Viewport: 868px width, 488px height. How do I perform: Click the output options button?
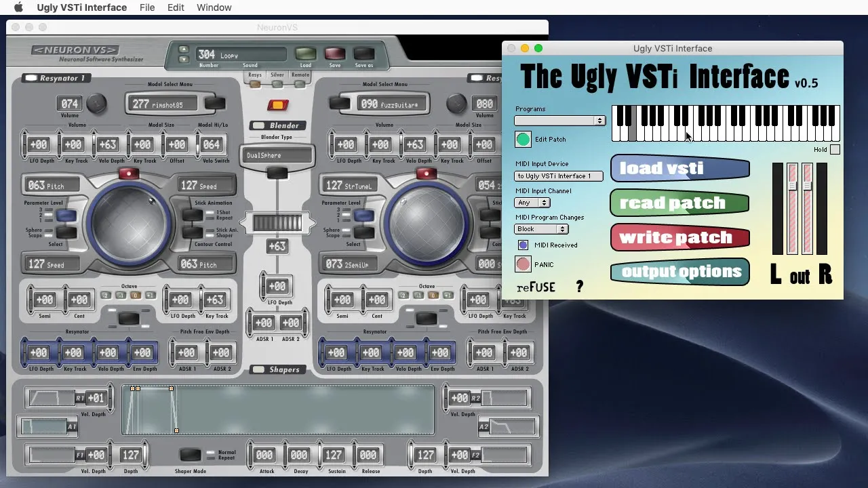coord(679,272)
